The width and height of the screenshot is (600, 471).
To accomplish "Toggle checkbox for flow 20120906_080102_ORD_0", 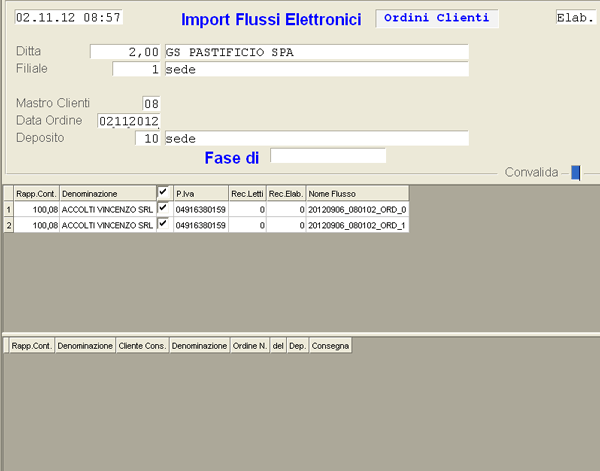I will pos(163,208).
